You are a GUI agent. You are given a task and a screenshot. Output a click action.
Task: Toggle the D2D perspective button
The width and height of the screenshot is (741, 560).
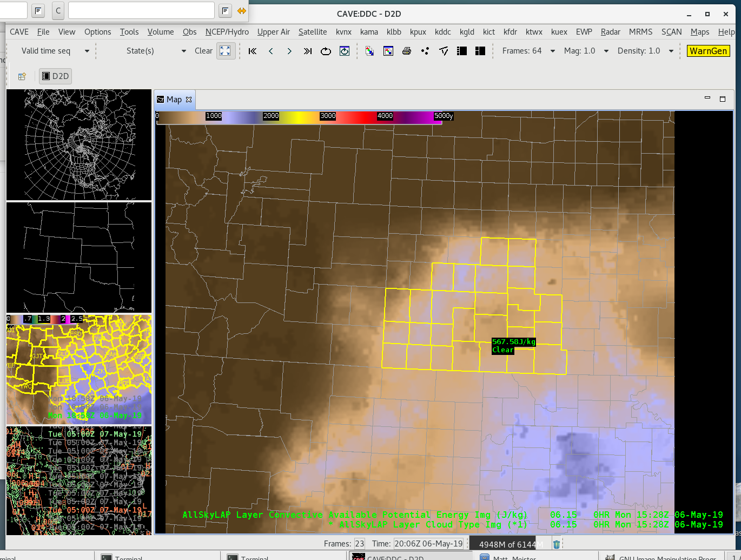click(x=56, y=76)
